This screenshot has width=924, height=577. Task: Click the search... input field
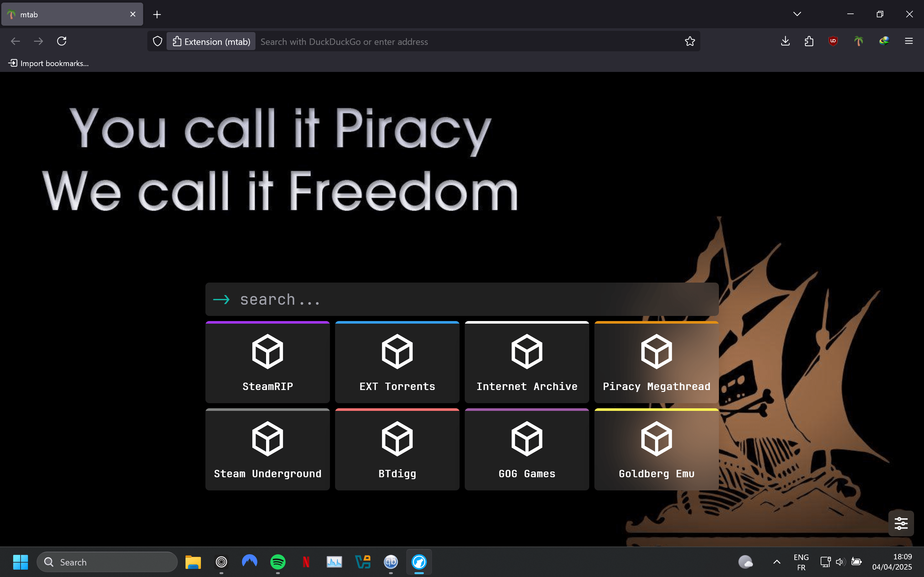click(x=420, y=299)
